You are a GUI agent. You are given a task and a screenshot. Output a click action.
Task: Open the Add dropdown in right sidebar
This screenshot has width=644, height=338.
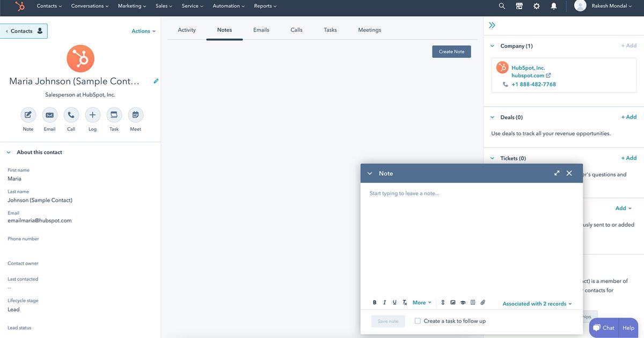(x=624, y=208)
